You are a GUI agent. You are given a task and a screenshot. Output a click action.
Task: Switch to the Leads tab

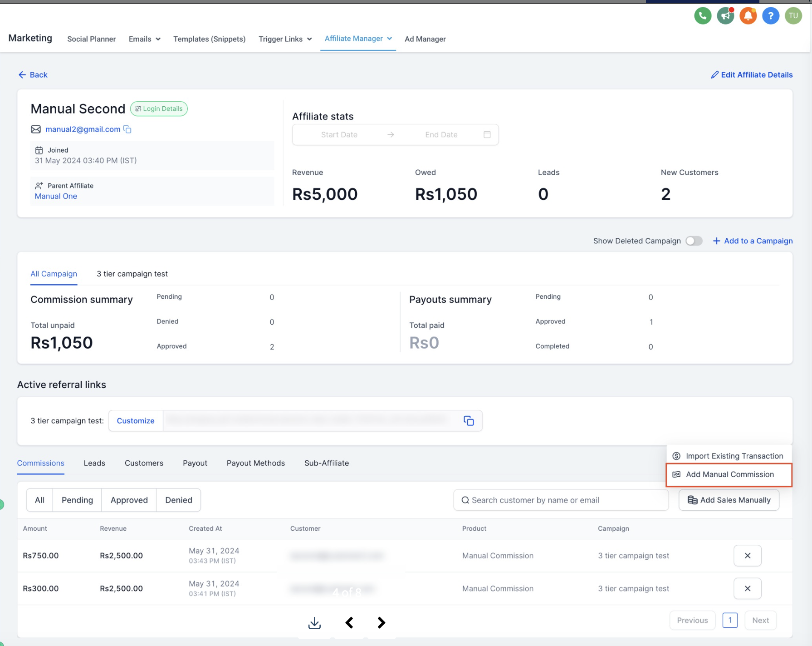point(94,463)
